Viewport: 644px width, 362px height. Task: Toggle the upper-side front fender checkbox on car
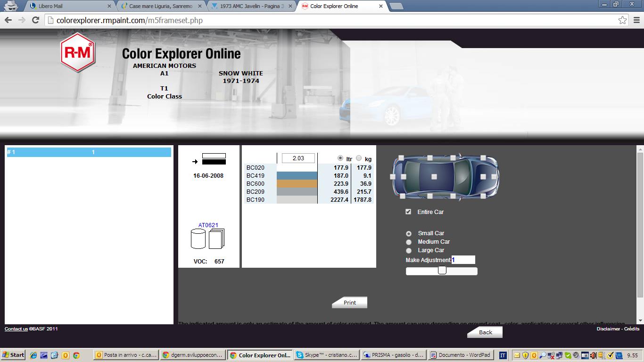(483, 158)
